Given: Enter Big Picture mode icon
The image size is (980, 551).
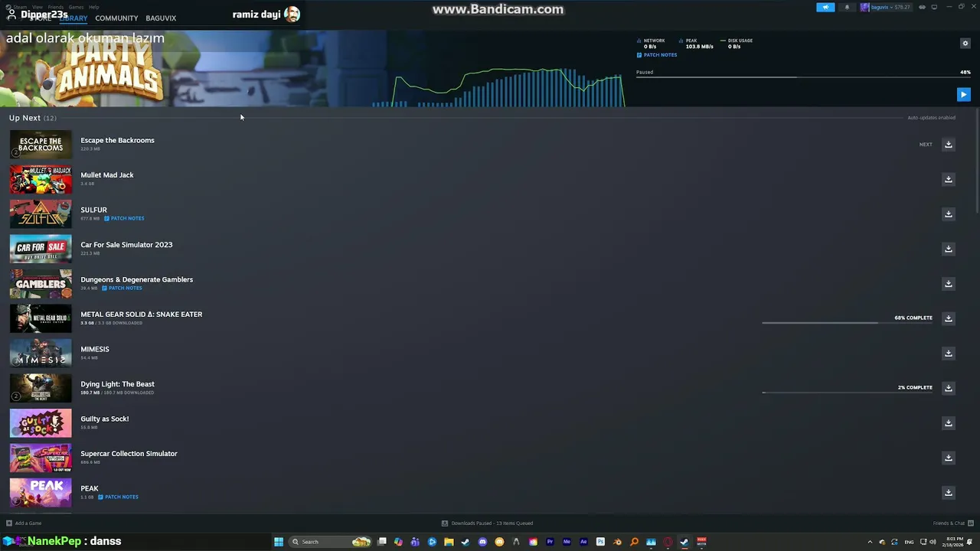Looking at the screenshot, I should (x=934, y=7).
